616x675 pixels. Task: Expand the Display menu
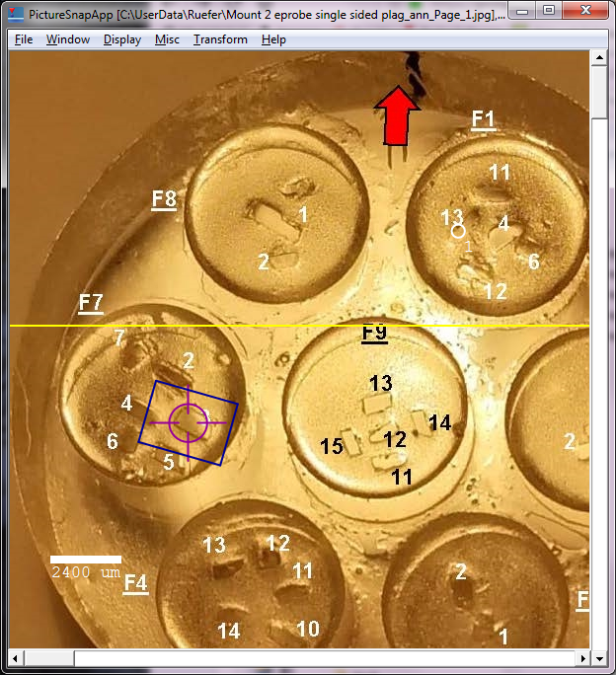click(x=121, y=39)
